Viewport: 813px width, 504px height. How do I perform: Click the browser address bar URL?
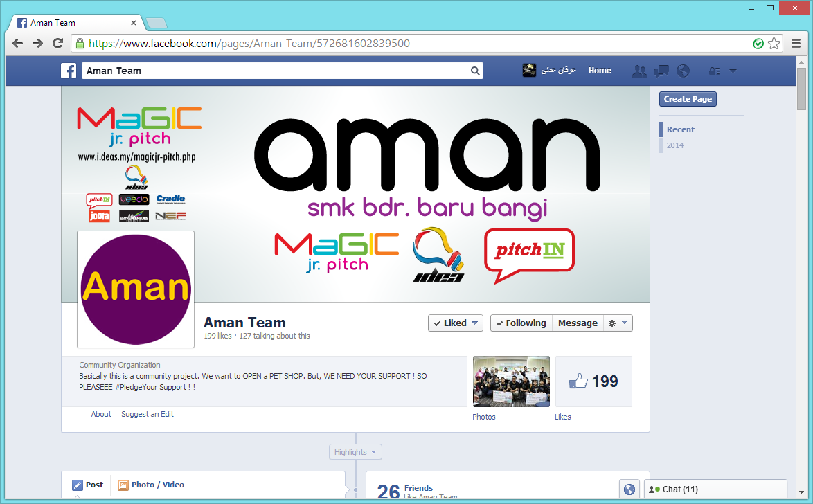249,44
